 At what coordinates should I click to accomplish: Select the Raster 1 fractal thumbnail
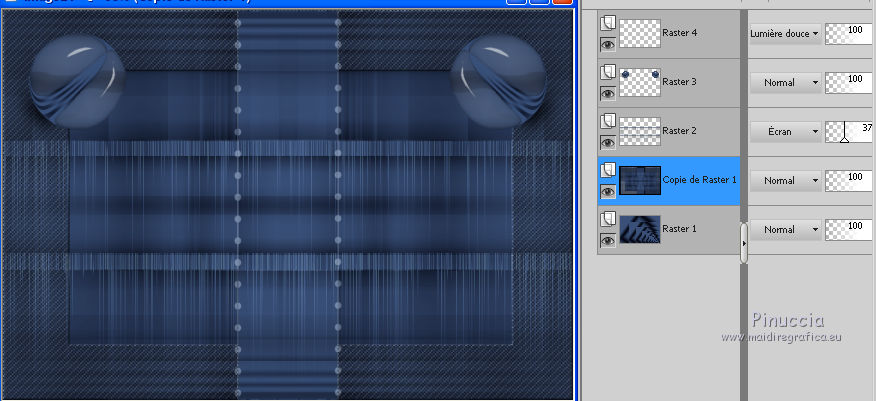point(640,230)
